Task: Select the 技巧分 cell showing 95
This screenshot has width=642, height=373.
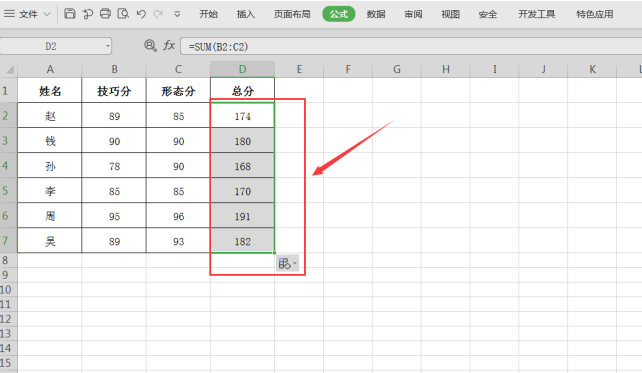Action: pos(114,216)
